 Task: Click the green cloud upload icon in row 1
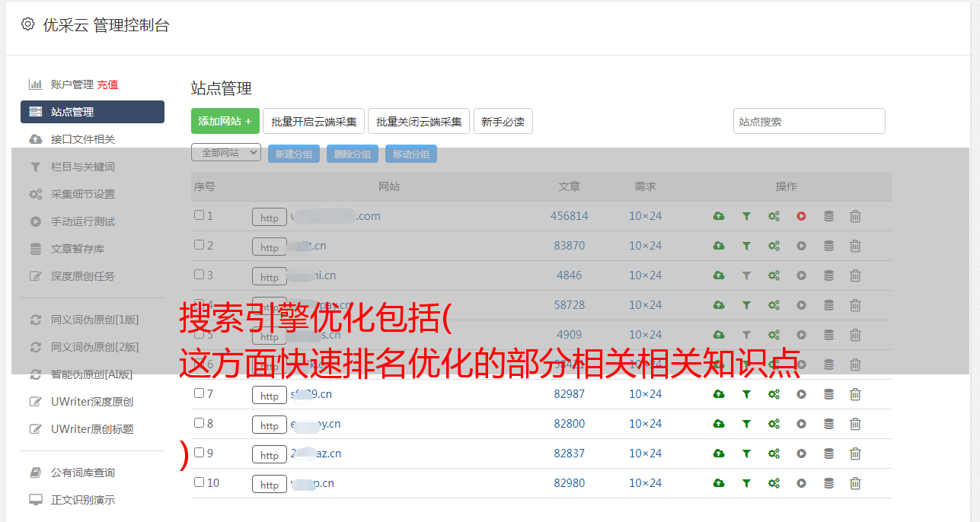[x=719, y=216]
